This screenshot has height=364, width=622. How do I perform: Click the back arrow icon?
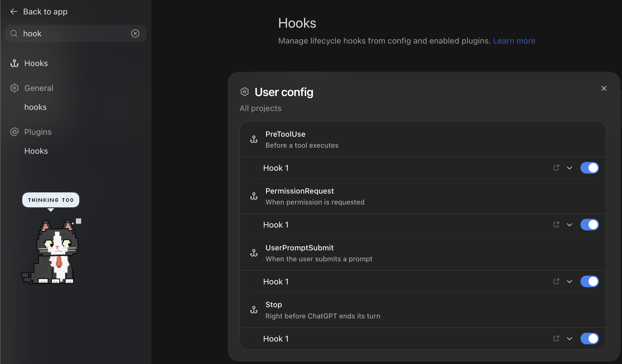(14, 12)
